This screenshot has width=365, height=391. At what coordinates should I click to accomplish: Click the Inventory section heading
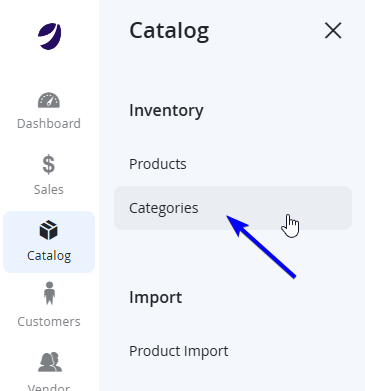tap(166, 111)
